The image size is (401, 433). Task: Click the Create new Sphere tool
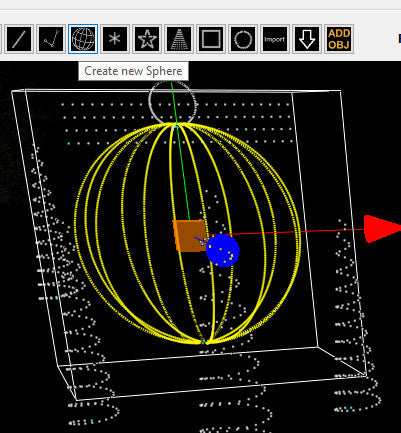click(83, 39)
